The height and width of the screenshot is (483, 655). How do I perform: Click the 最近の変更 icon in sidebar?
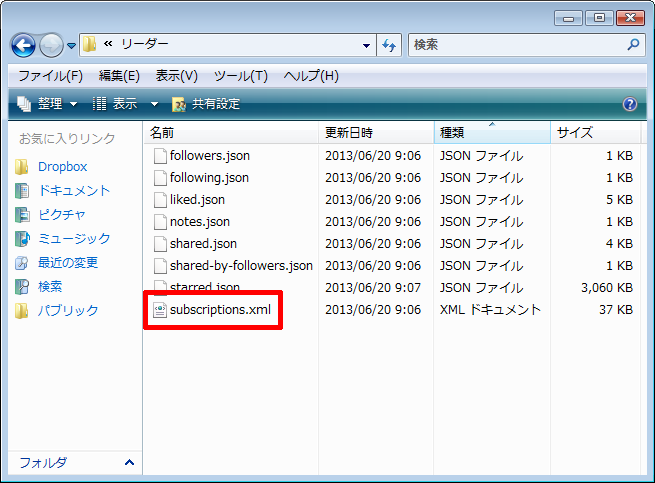[22, 262]
